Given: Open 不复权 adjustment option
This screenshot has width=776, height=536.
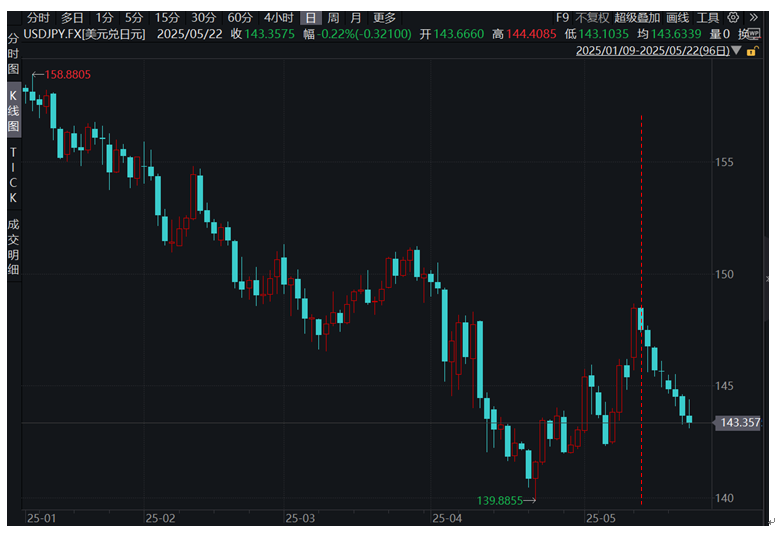Looking at the screenshot, I should click(x=592, y=18).
